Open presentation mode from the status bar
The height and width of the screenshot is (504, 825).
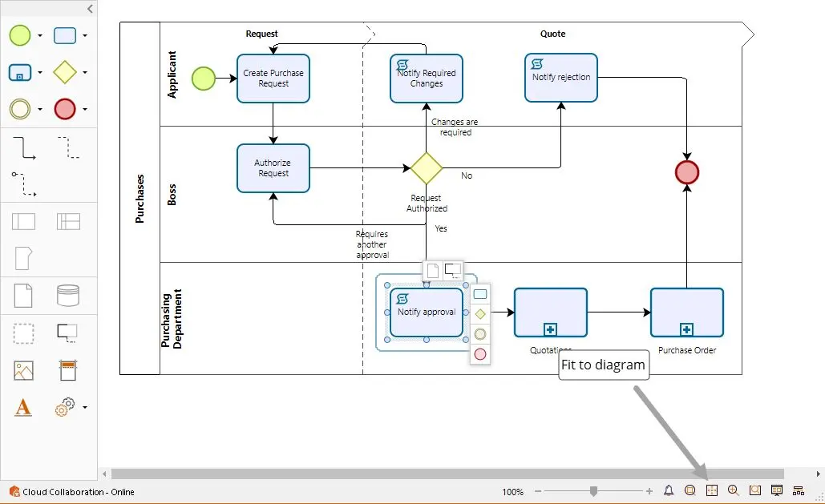(777, 491)
